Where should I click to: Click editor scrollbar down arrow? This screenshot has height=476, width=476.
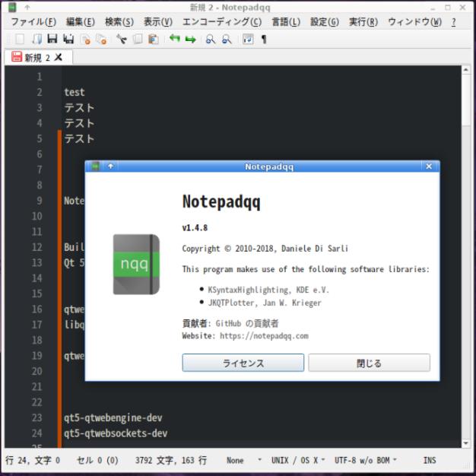(466, 443)
